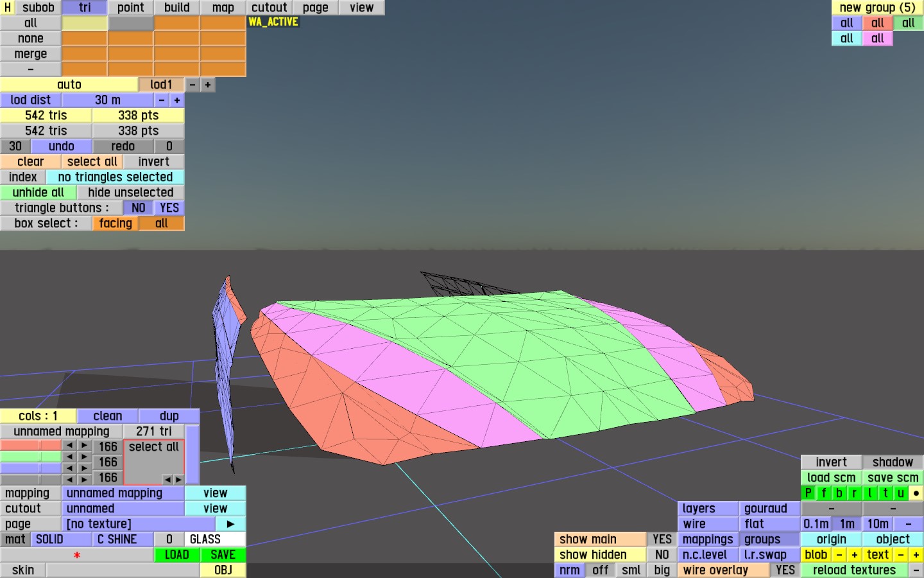
Task: Click the green SAVE button
Action: point(223,555)
